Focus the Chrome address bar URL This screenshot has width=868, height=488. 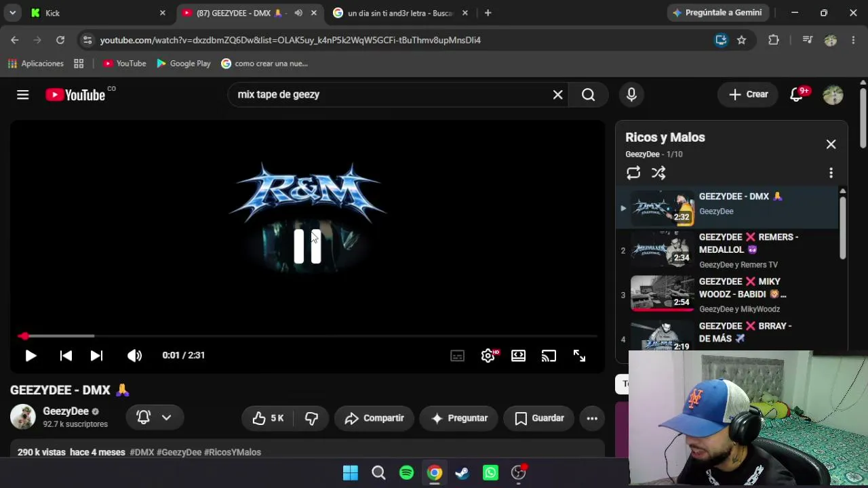290,40
